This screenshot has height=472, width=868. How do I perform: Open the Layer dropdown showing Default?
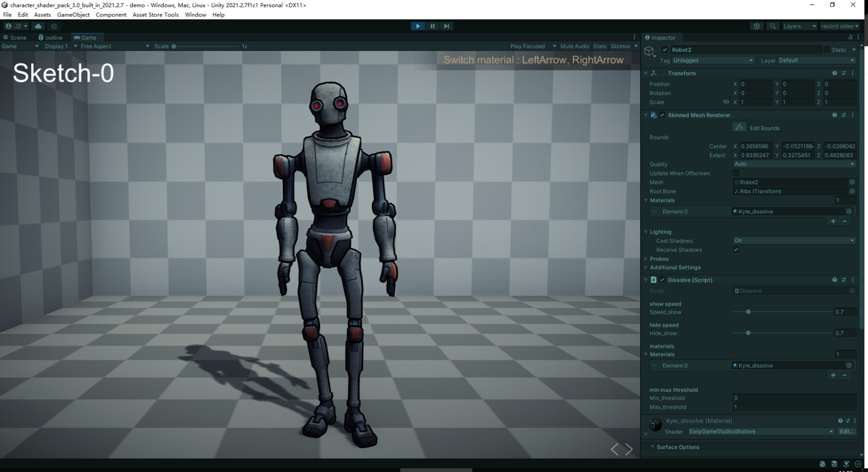pos(816,60)
